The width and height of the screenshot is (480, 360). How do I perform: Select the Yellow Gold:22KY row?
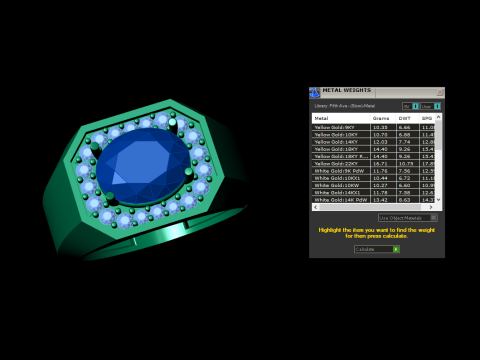tap(373, 164)
